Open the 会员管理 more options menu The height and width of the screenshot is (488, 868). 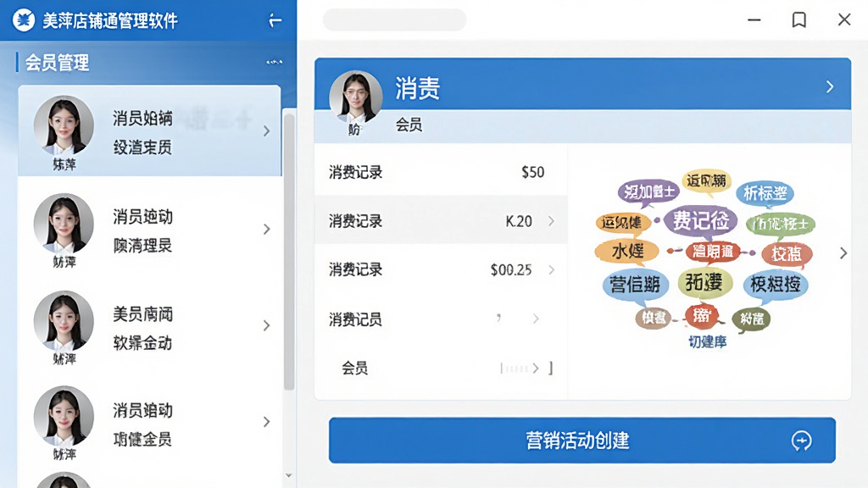click(x=274, y=62)
